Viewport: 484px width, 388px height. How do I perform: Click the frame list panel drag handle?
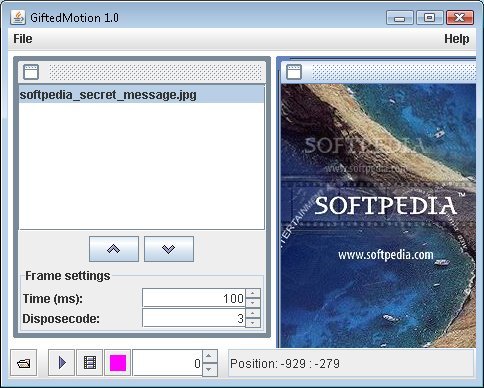tap(156, 72)
